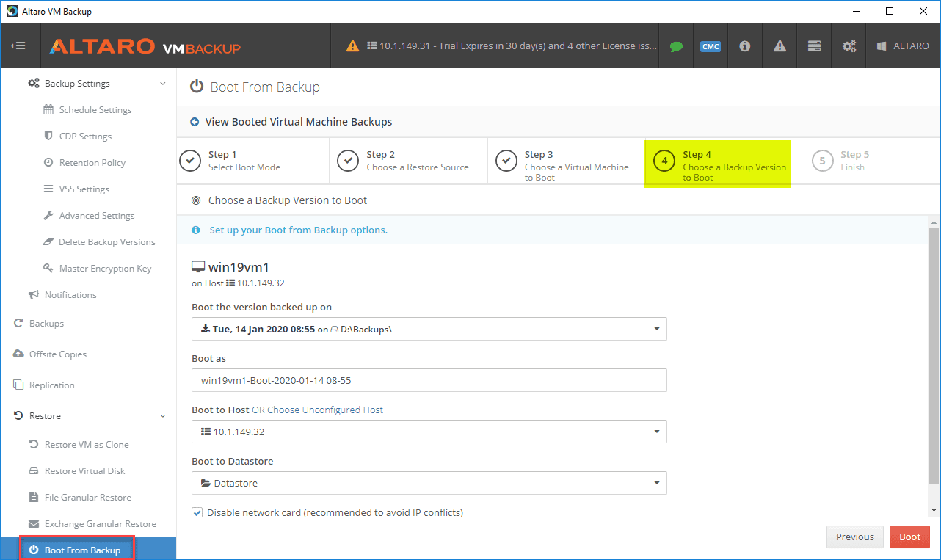Click the info circle icon in header
The width and height of the screenshot is (941, 560).
[745, 46]
